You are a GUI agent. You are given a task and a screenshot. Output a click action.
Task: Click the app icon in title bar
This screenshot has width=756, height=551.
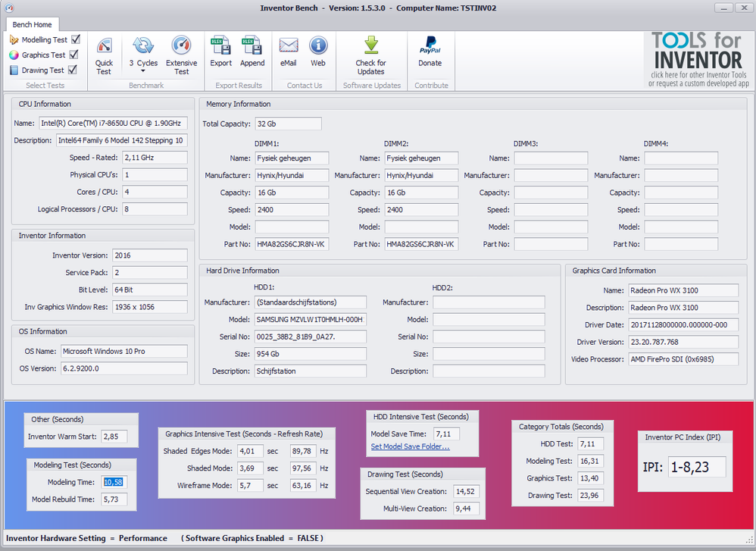[8, 8]
